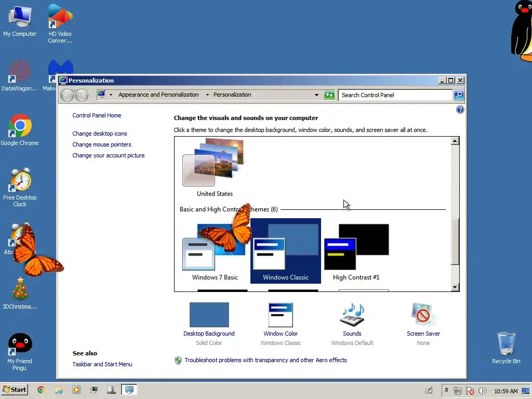The height and width of the screenshot is (399, 532).
Task: Click Appearance and Personalization breadcrumb
Action: pyautogui.click(x=158, y=95)
